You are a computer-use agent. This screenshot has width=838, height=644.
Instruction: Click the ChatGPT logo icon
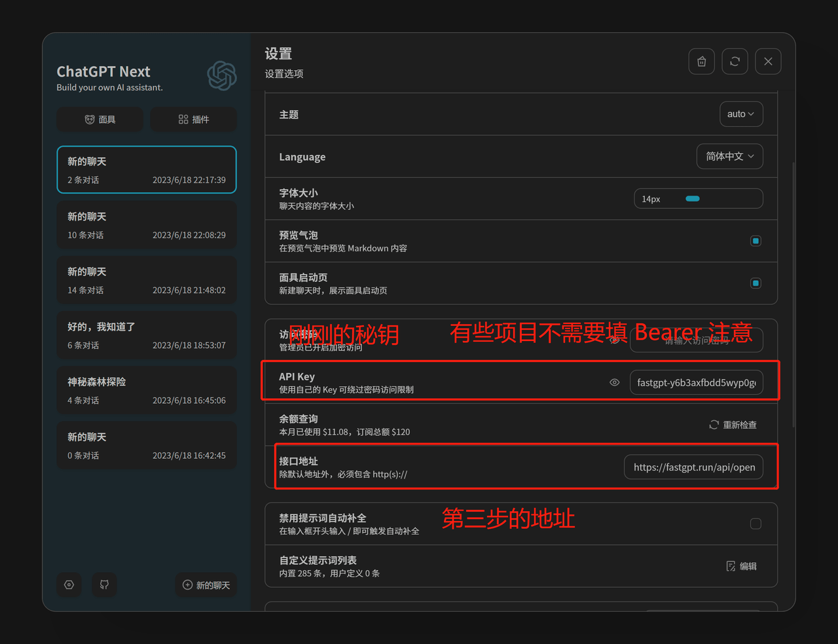coord(221,76)
